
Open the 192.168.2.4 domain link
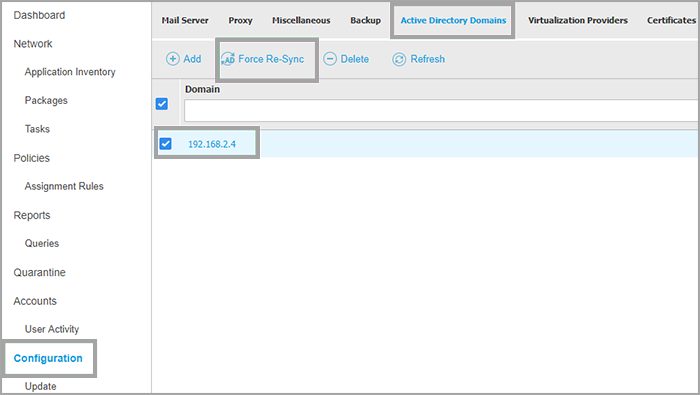[212, 144]
